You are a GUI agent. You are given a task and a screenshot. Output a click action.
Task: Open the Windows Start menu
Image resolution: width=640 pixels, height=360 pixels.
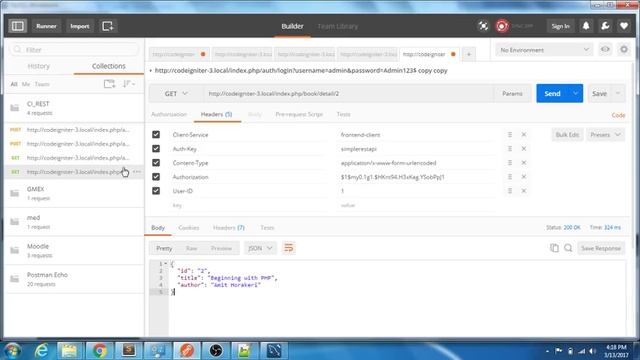12,350
